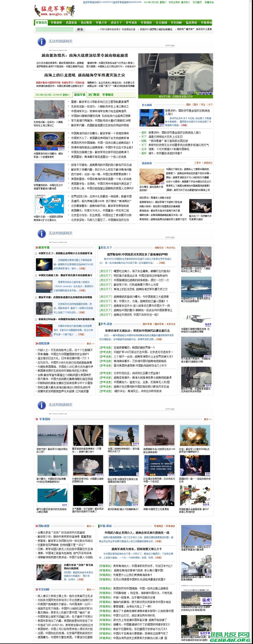The image size is (253, 644).
Task: Open article 中国武力制止美国介入，越南必须丢掉幻想抱死一战
Action: tap(137, 533)
